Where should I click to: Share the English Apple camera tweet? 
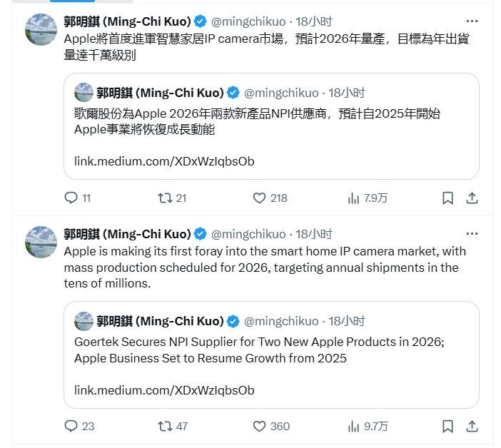(x=472, y=427)
